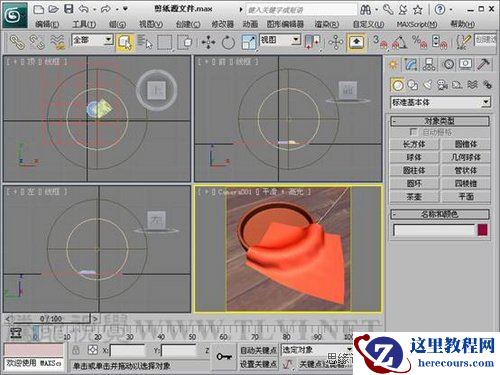
Task: Select the Cameras category icon
Action: tap(443, 85)
